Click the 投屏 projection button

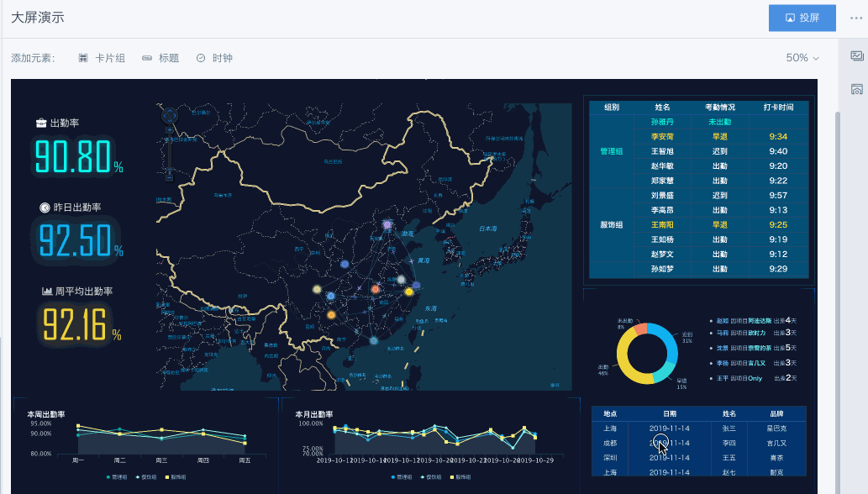point(802,18)
